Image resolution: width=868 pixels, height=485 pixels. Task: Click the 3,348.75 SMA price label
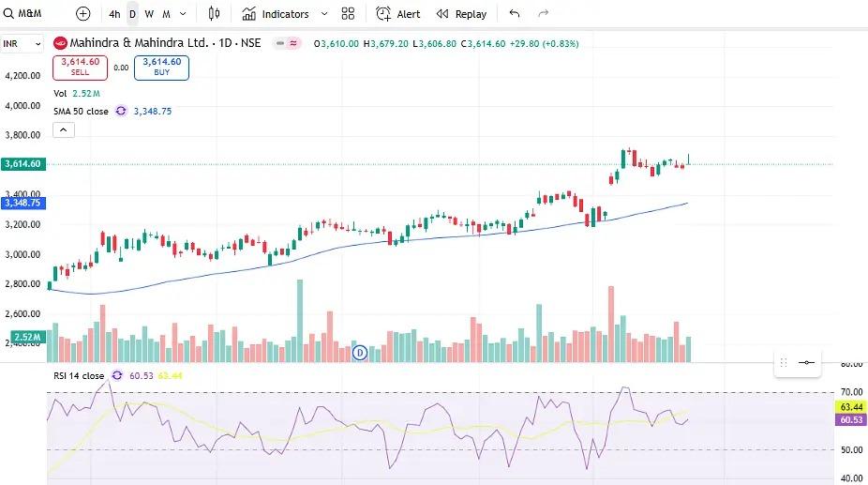click(x=23, y=203)
